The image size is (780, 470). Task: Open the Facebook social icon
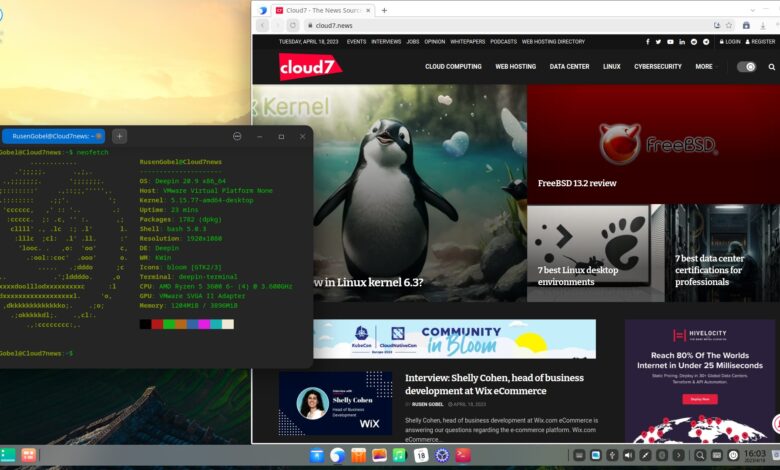(x=647, y=42)
